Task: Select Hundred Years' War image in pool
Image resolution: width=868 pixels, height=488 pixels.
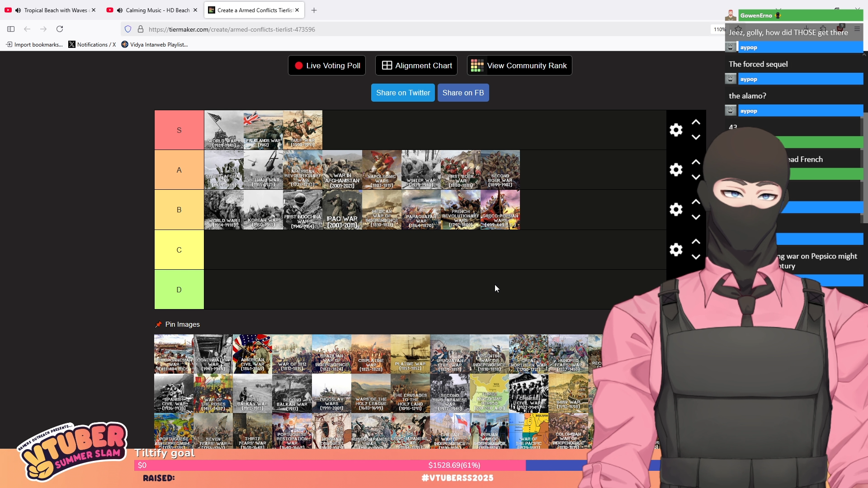Action: 568,354
